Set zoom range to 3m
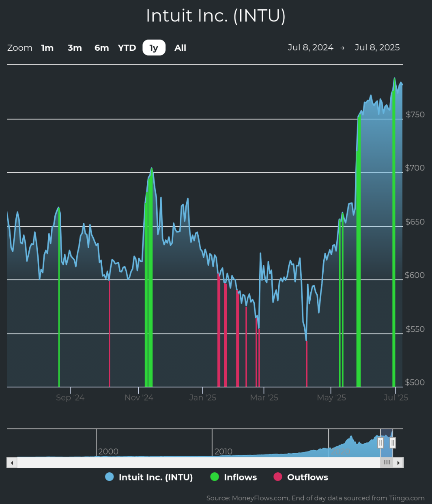The height and width of the screenshot is (504, 432). [75, 48]
